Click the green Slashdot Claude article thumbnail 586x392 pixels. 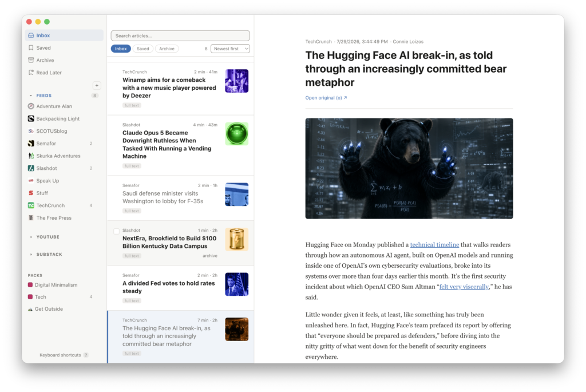coord(236,134)
